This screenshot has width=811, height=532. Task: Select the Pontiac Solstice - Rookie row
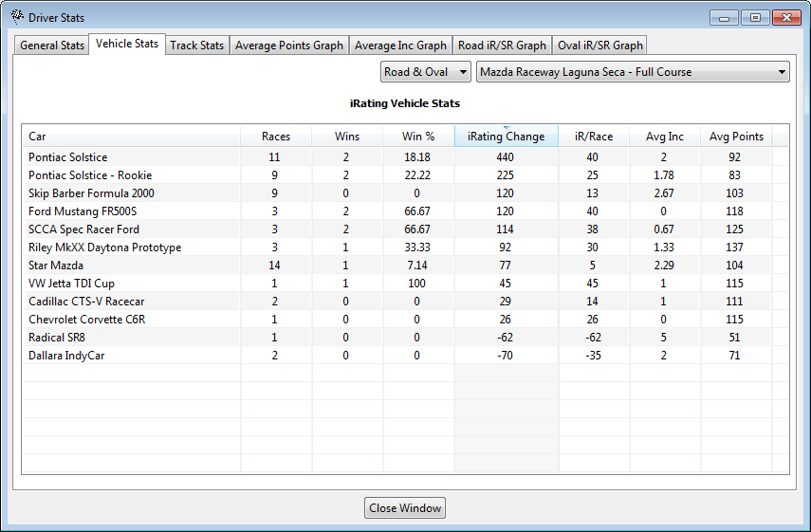(x=406, y=175)
